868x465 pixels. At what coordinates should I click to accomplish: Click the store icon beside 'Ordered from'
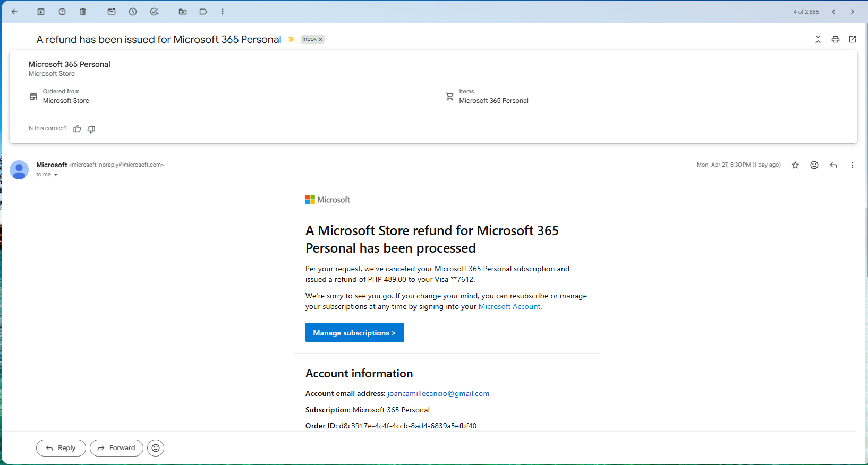coord(33,97)
